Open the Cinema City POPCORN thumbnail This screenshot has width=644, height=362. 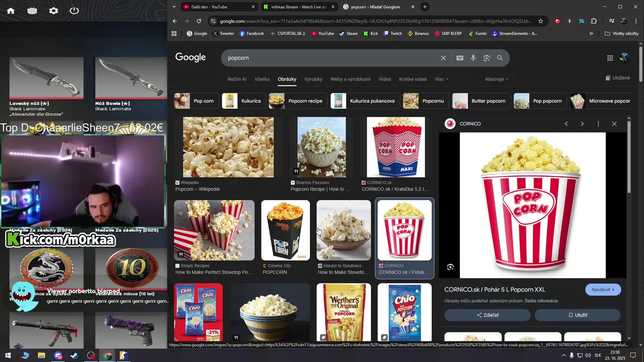[x=285, y=230]
